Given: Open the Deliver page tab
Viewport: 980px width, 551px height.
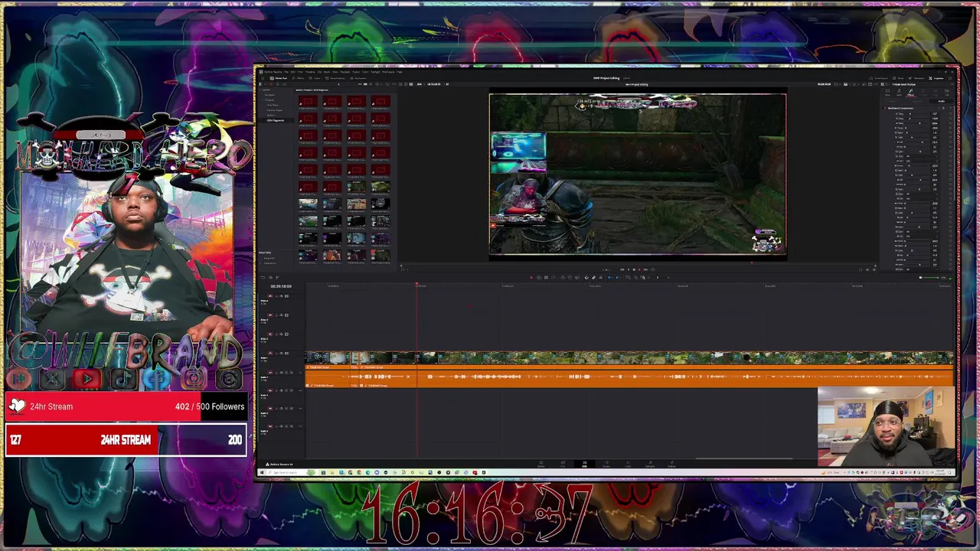Looking at the screenshot, I should (x=672, y=465).
